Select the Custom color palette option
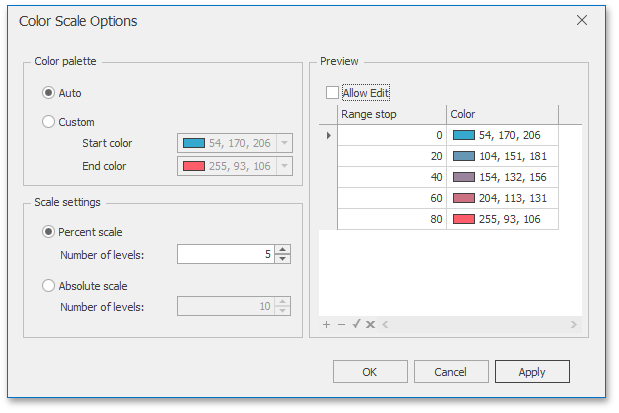Viewport: 619px width, 413px height. pyautogui.click(x=48, y=122)
